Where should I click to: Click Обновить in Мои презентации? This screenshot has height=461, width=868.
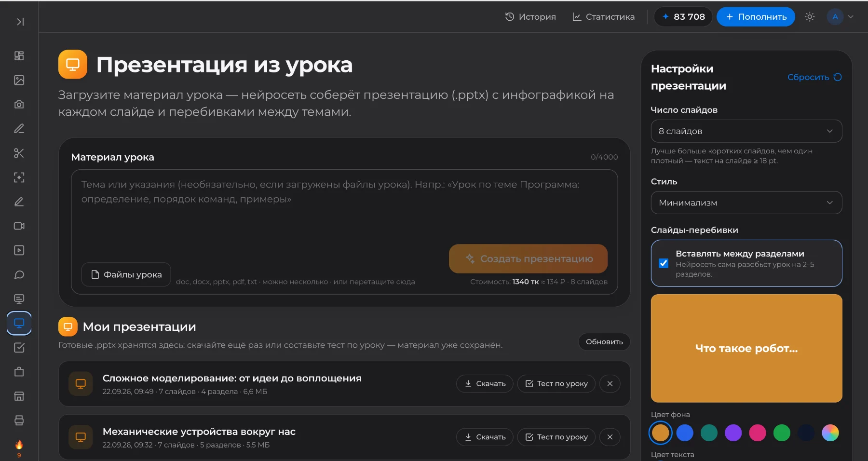(604, 342)
